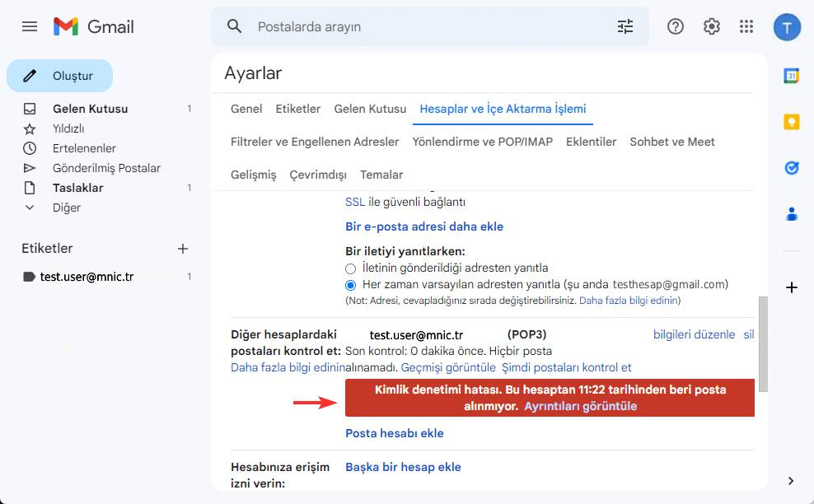Image resolution: width=814 pixels, height=504 pixels.
Task: Collapse the side panel with arrow
Action: point(791,481)
